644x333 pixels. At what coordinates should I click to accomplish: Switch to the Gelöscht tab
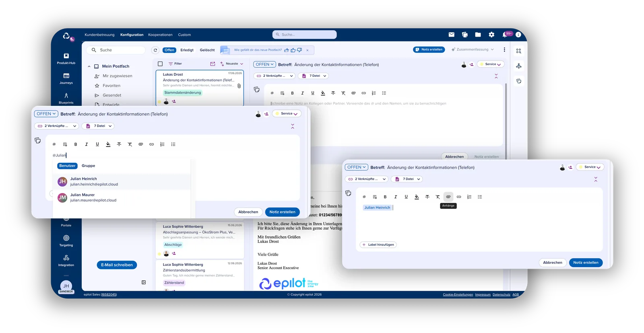click(x=207, y=50)
